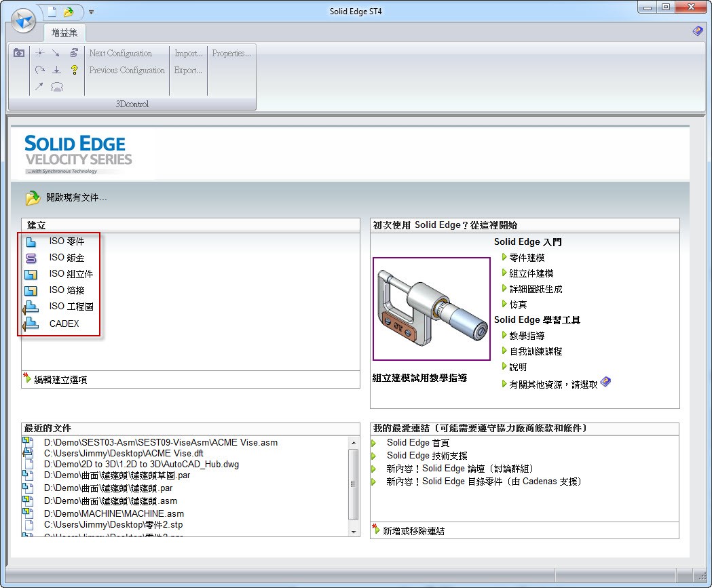Click the curved rotate arrow icon

tap(40, 70)
